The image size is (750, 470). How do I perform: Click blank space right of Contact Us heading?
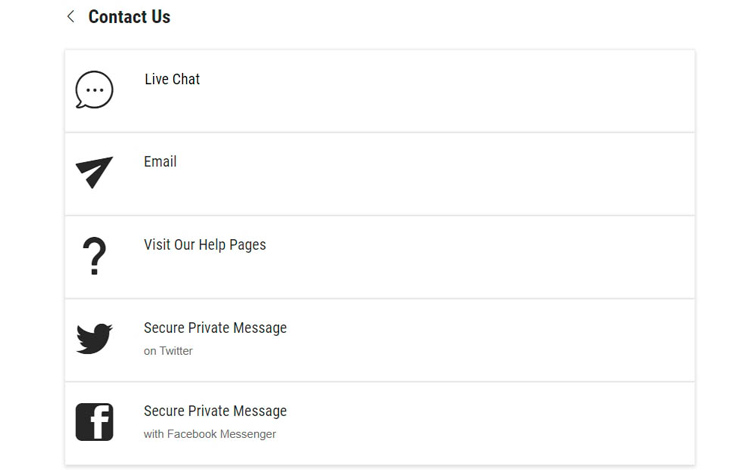click(450, 17)
